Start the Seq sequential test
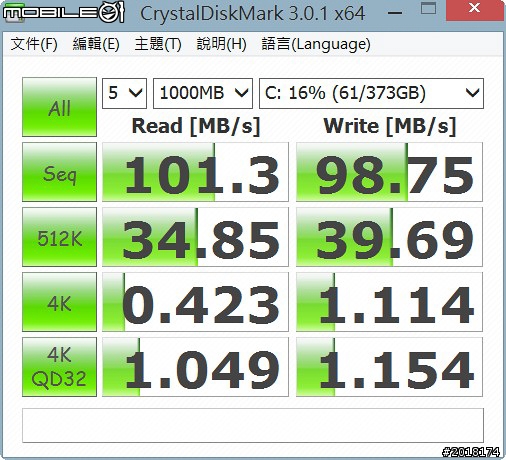This screenshot has width=506, height=460. pos(59,172)
